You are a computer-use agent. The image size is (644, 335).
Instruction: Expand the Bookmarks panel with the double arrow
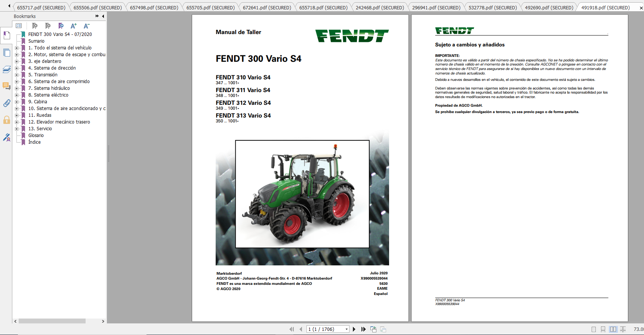97,16
